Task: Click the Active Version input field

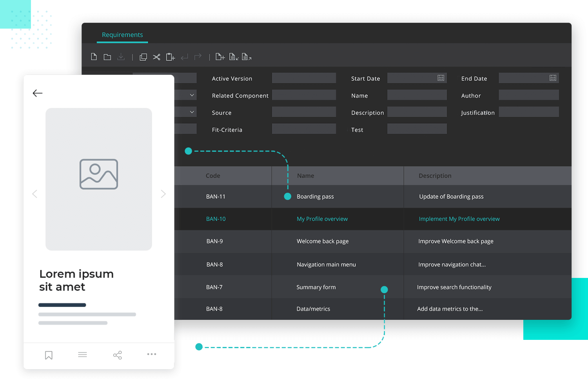Action: (x=304, y=78)
